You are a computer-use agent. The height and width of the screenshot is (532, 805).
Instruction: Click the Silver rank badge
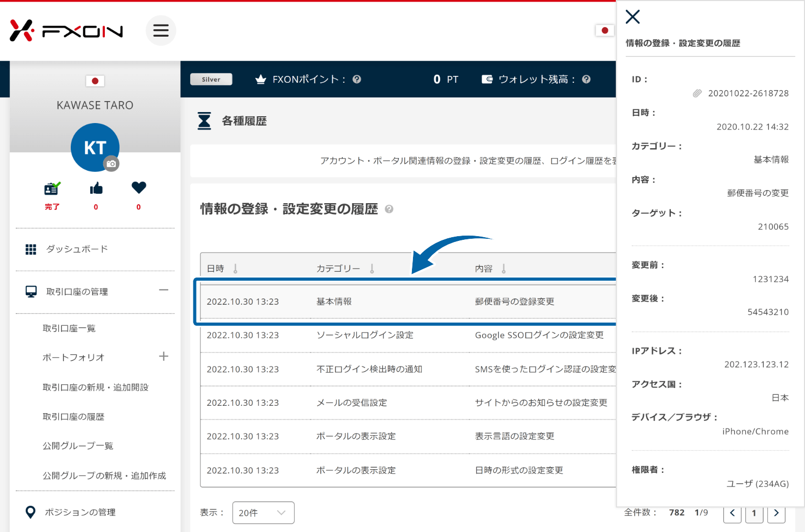click(211, 79)
